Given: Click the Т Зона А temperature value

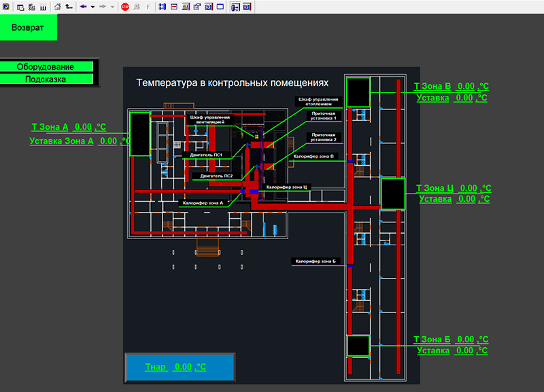Looking at the screenshot, I should pos(82,127).
